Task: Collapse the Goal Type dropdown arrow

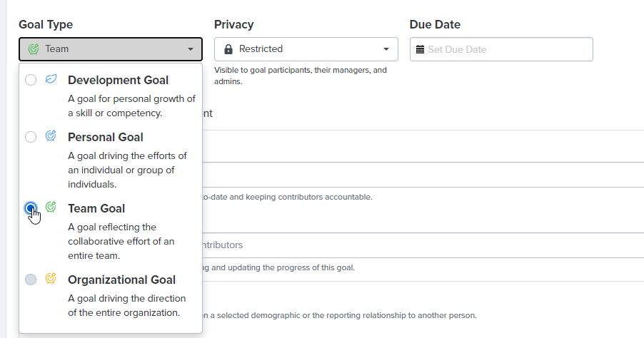Action: (191, 49)
